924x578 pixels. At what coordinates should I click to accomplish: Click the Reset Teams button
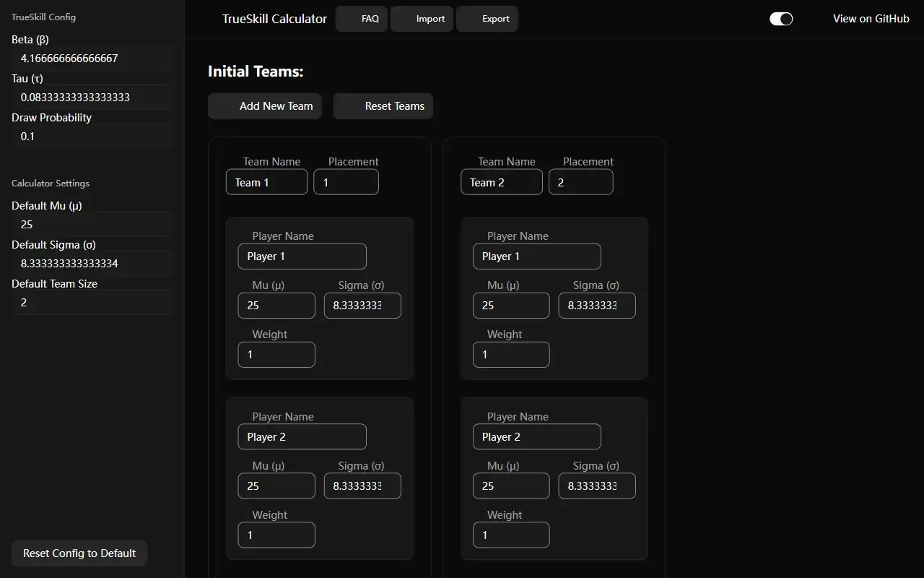[383, 106]
